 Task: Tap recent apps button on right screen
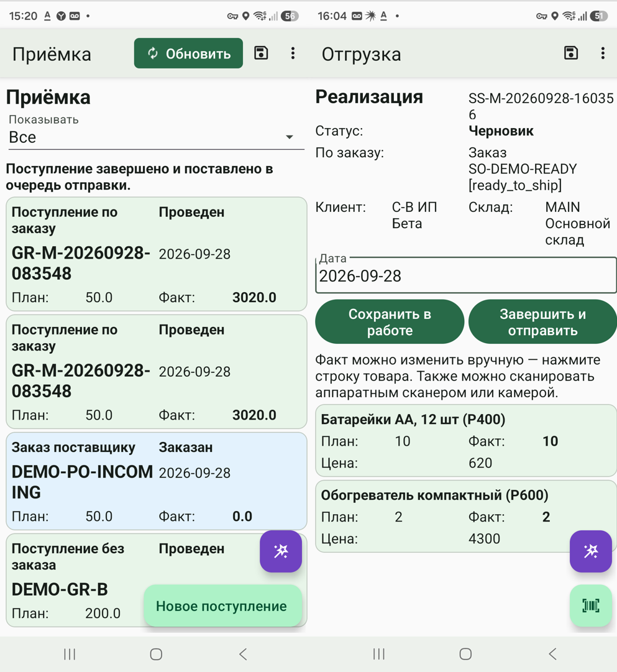(379, 654)
